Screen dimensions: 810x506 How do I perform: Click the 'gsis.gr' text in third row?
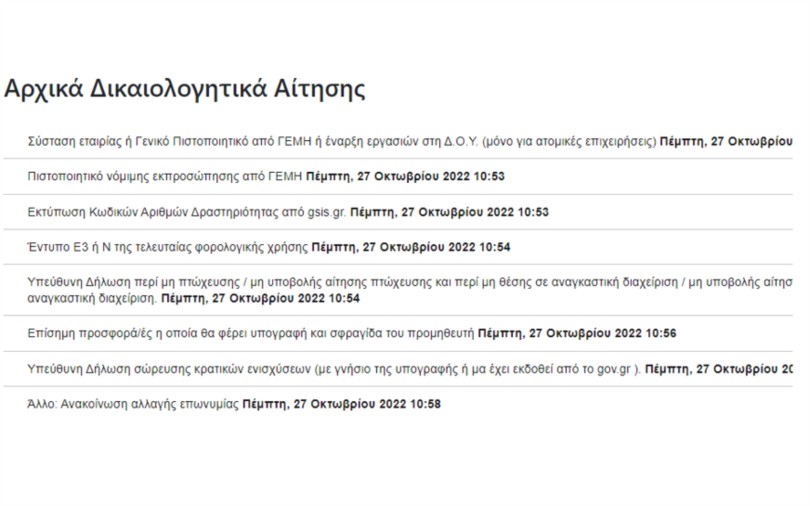click(326, 213)
